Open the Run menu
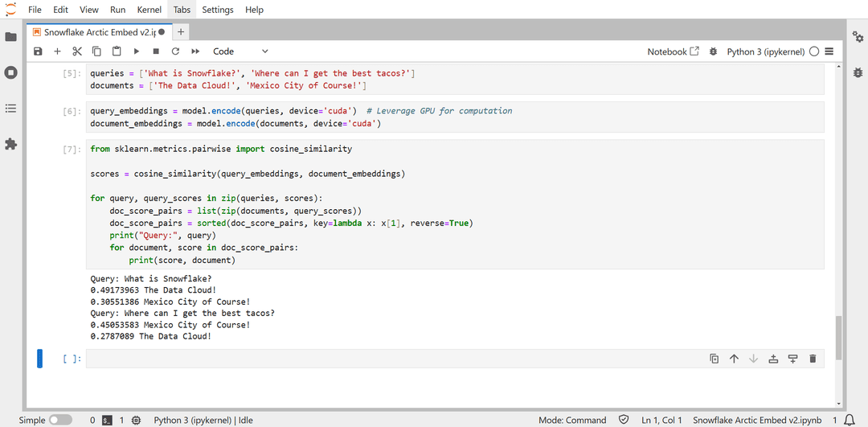 (117, 10)
